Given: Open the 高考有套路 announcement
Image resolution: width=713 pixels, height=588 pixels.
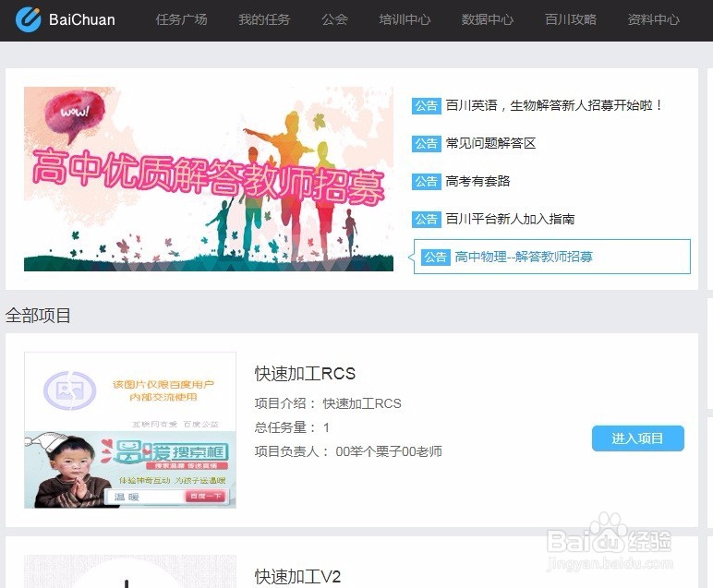Looking at the screenshot, I should coord(477,181).
